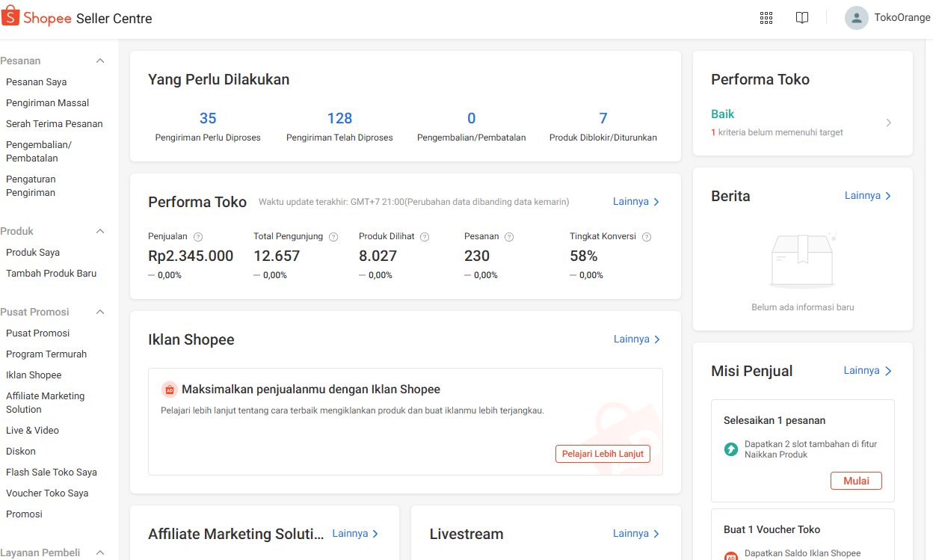
Task: Open Flash Sale Toko Saya
Action: click(52, 473)
